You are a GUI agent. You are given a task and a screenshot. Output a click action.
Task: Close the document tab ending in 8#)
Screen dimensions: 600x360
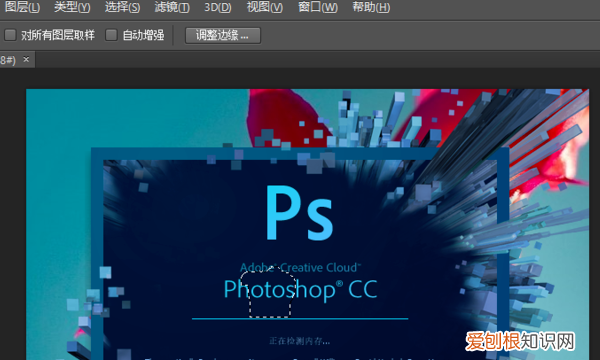point(26,59)
